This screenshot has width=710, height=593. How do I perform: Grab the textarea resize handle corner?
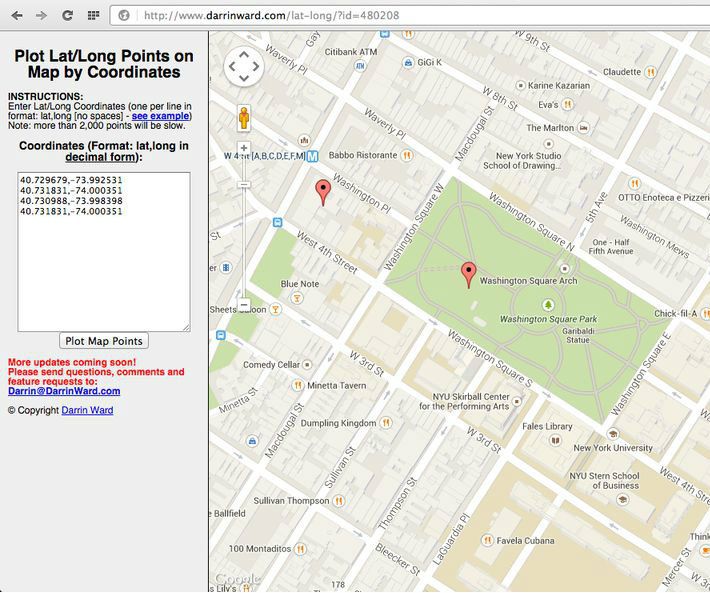point(187,328)
